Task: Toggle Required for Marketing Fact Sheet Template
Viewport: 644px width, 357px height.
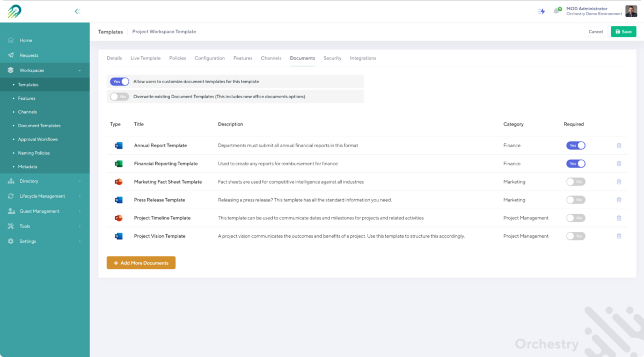Action: 576,181
